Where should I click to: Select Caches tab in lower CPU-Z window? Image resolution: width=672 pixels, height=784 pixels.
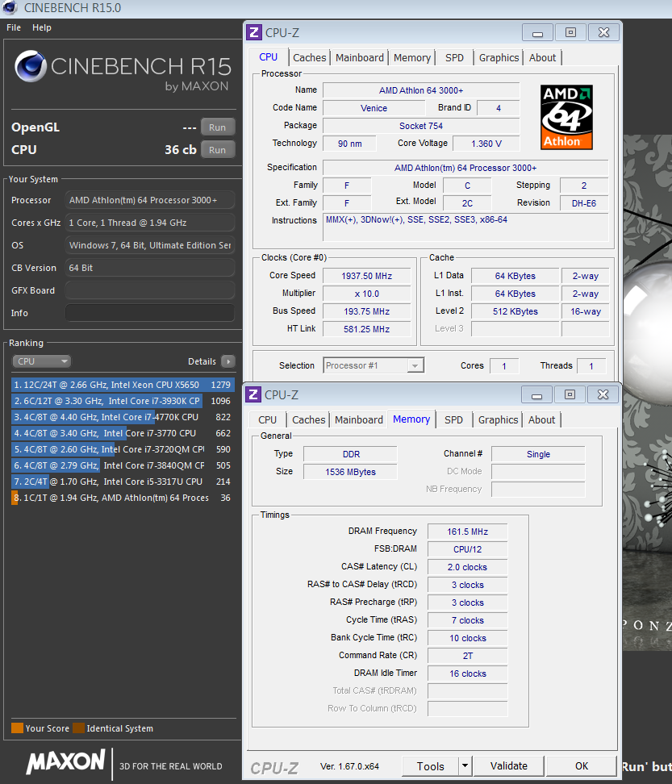point(308,420)
